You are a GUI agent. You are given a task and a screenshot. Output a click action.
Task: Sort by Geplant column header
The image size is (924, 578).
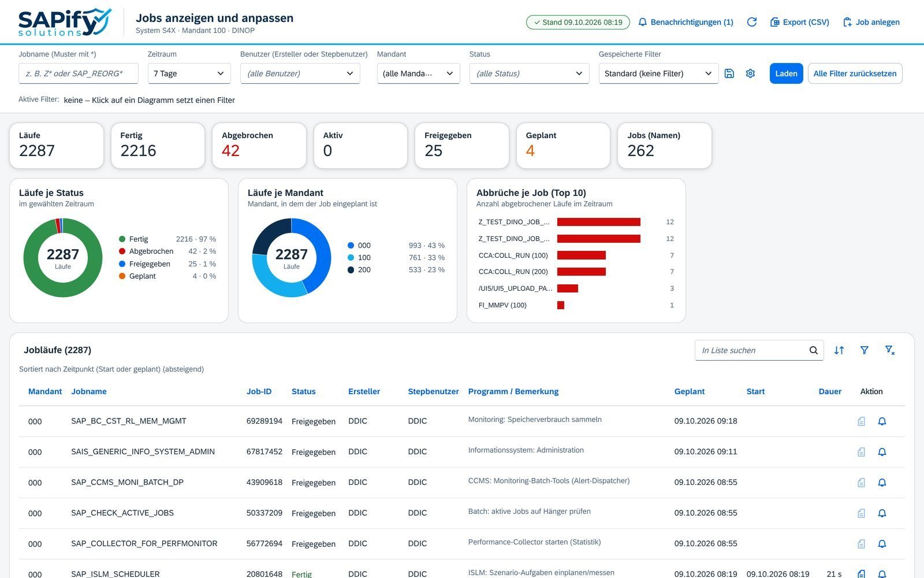tap(690, 391)
